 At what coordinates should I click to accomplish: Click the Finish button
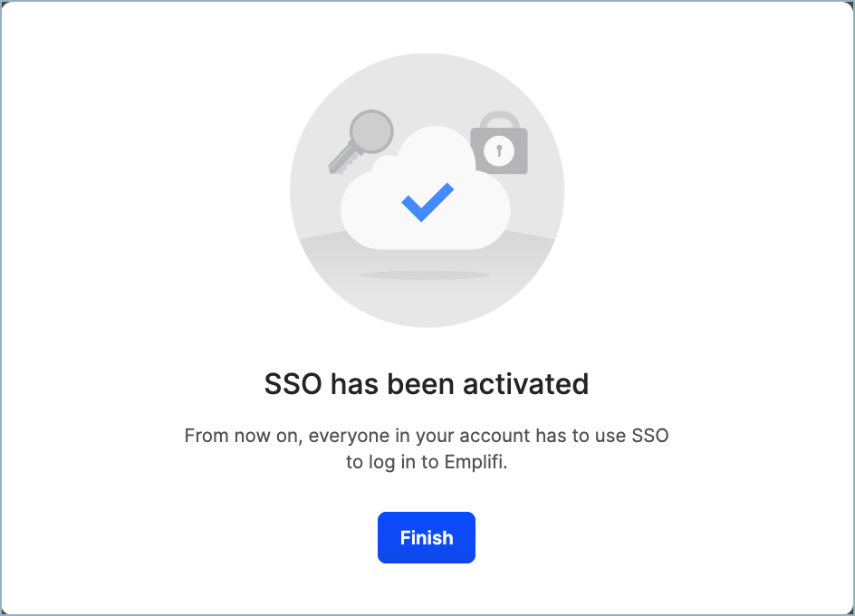pyautogui.click(x=426, y=537)
